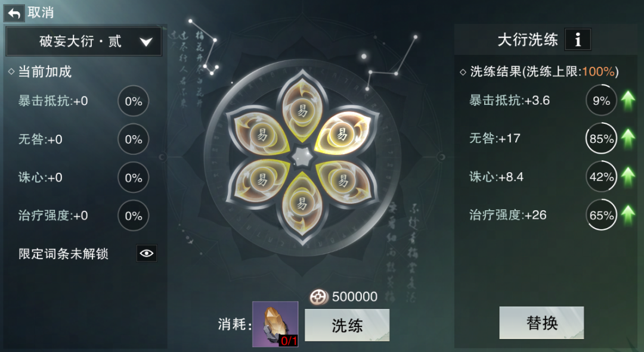Click the back arrow icon beside 取消
This screenshot has width=644, height=352.
[14, 14]
